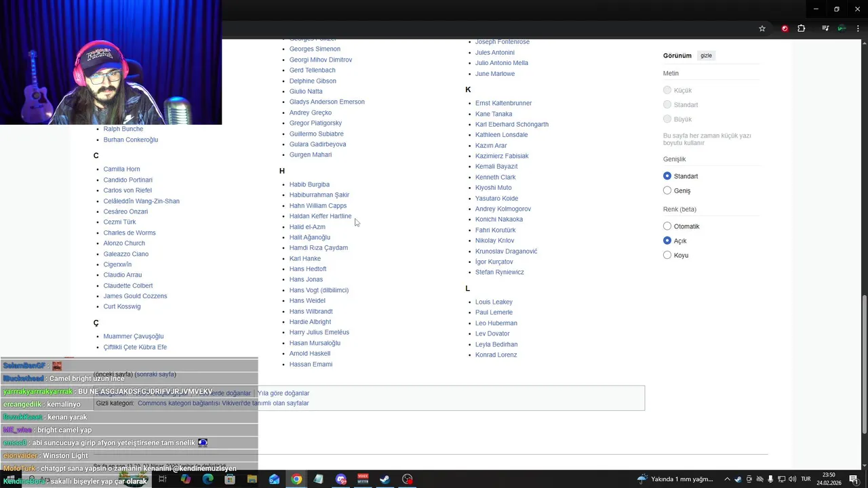Open the Hans Jonas article link
Image resolution: width=868 pixels, height=488 pixels.
[x=306, y=279]
